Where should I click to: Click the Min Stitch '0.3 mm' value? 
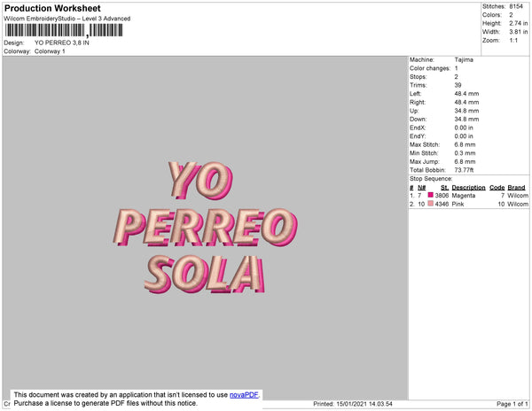pos(465,153)
